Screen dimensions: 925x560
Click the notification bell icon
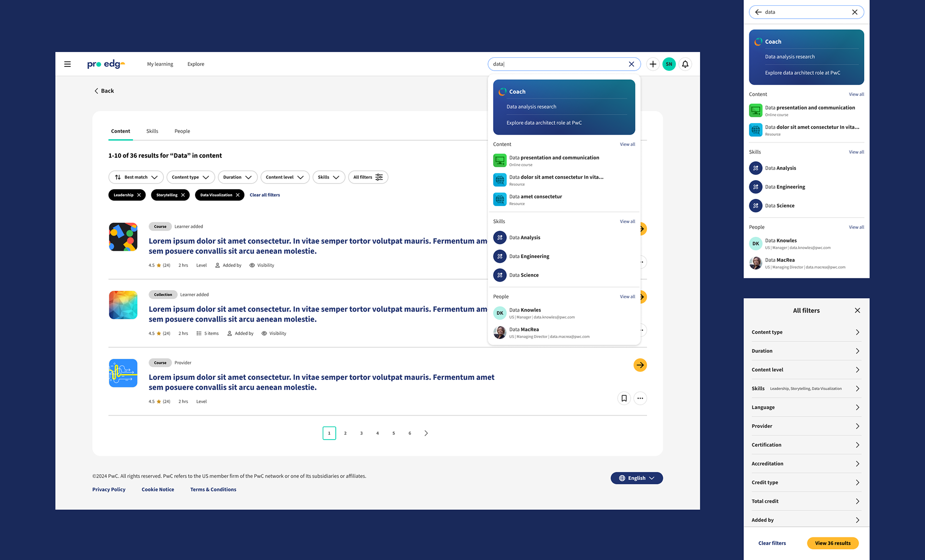pos(685,64)
